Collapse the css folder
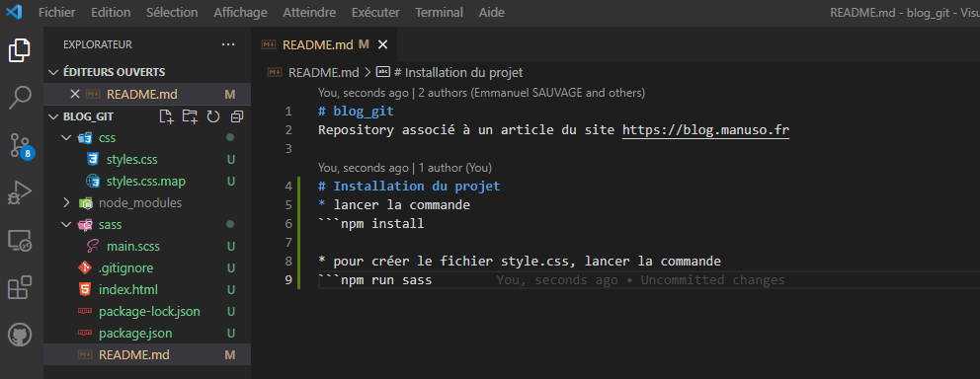 (67, 138)
